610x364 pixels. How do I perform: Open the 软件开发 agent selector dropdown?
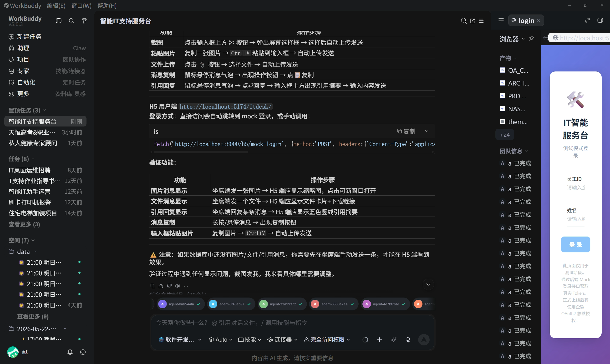pos(180,339)
